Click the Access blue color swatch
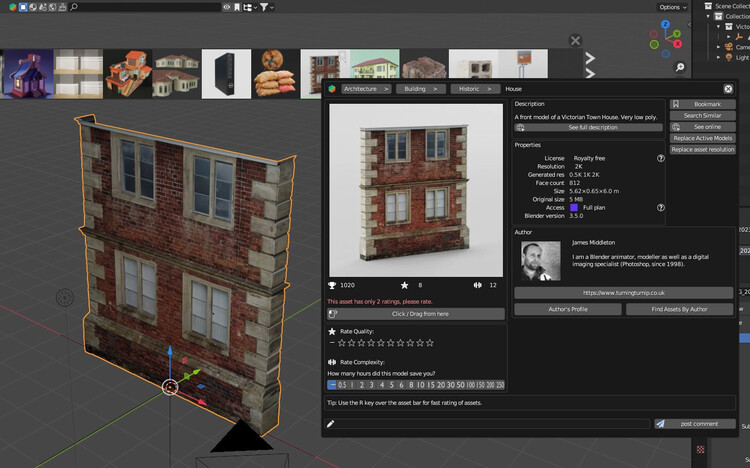This screenshot has height=468, width=750. point(574,207)
